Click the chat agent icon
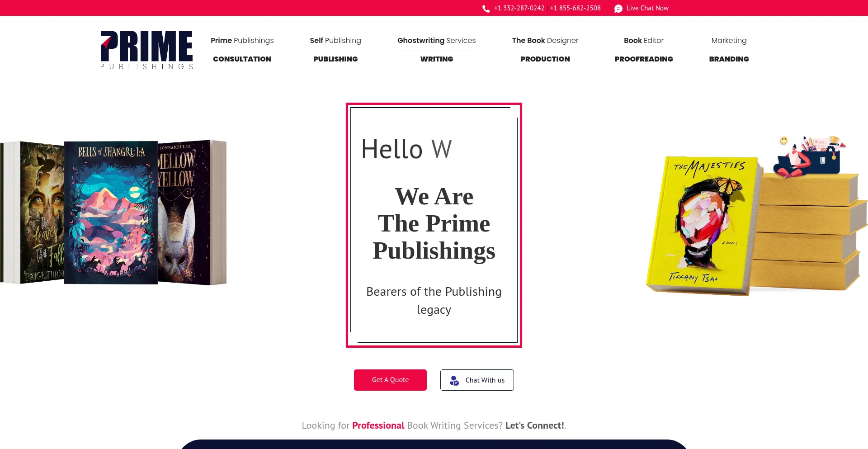 pyautogui.click(x=454, y=381)
